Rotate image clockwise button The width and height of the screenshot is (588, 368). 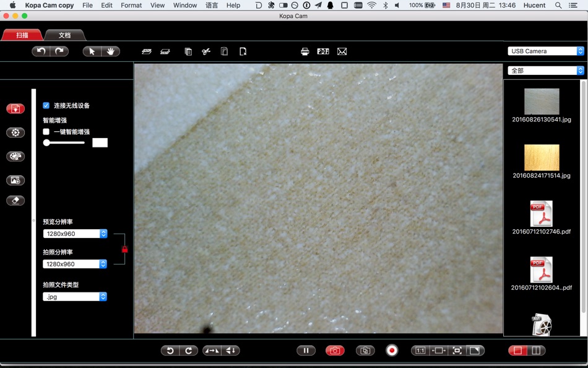(189, 351)
